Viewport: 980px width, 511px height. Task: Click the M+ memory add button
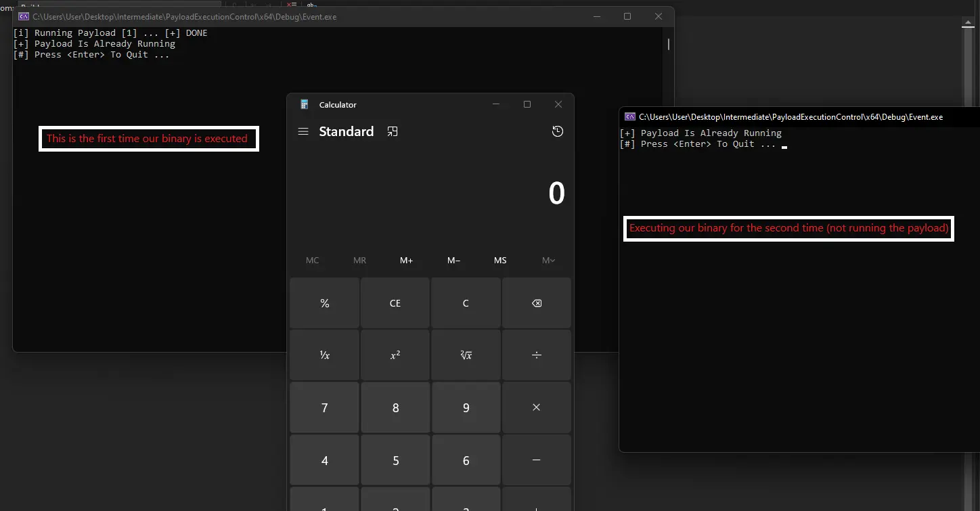[406, 261]
